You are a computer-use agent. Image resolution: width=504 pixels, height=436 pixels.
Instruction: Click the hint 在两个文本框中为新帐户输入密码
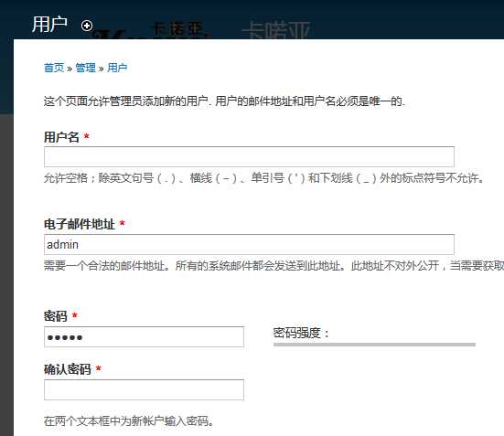(x=129, y=420)
